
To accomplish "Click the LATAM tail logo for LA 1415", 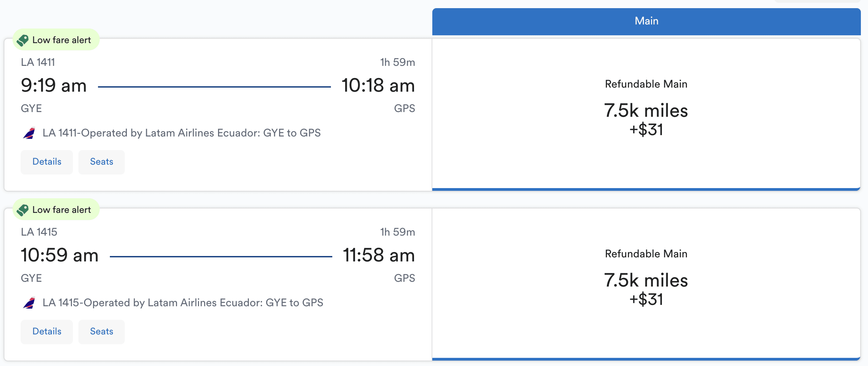I will click(x=29, y=303).
